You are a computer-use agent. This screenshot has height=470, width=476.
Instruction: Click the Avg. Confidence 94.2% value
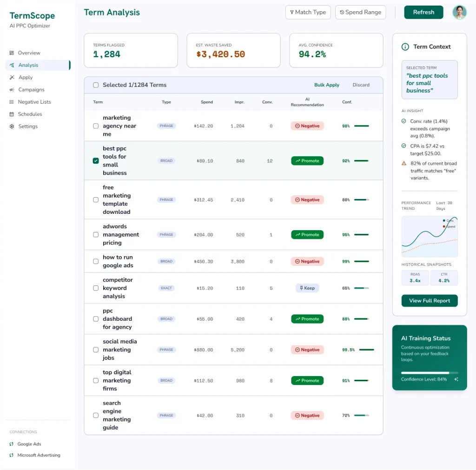[312, 54]
